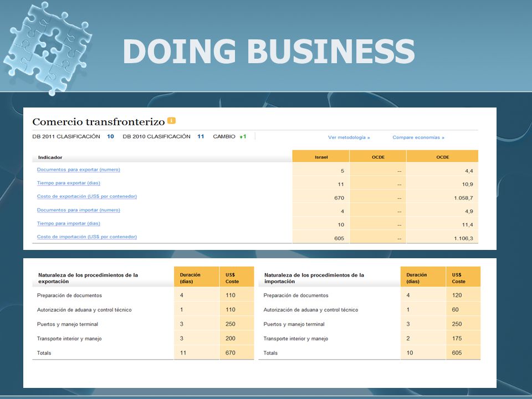Click Israel's value 5 for Documentos para exportar
Viewport: 532px width, 399px height.
342,171
